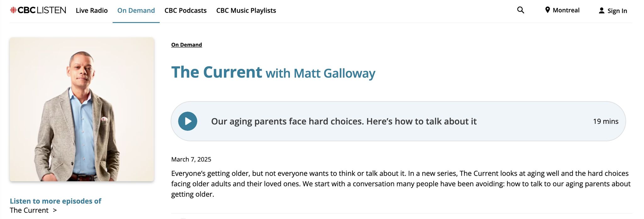Click the 19 mins duration label

605,121
